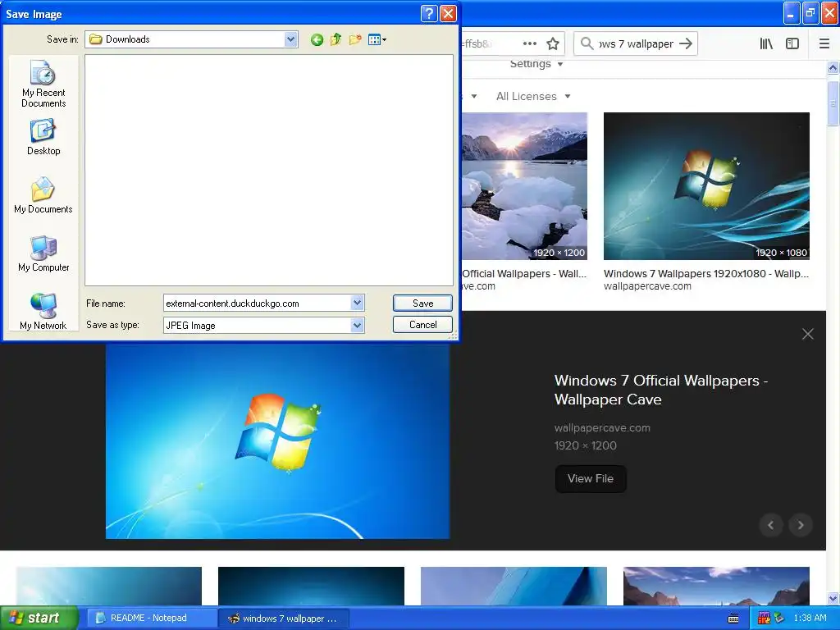Screen dimensions: 840x630
Task: Open the Save as type dropdown
Action: tap(358, 325)
